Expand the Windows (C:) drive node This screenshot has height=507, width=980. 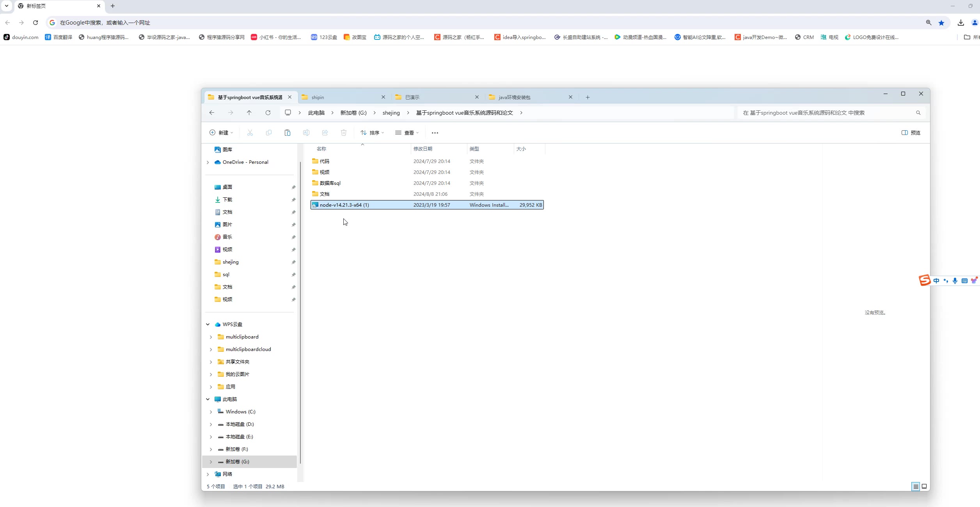point(211,412)
